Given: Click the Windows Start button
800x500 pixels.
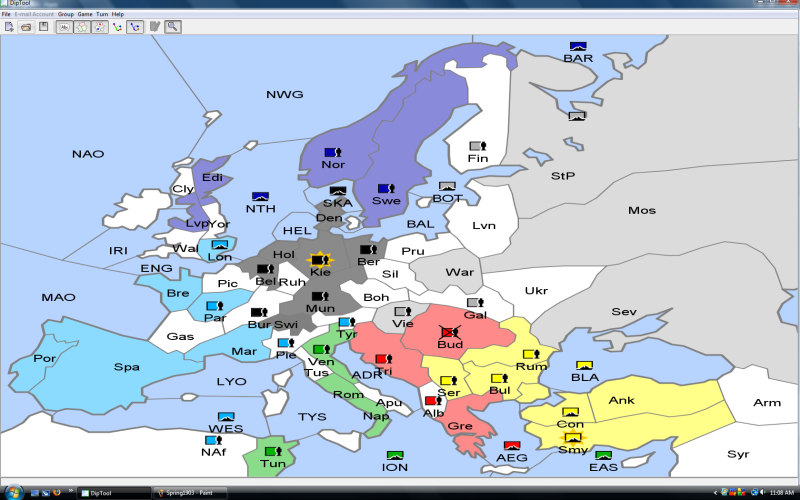Looking at the screenshot, I should coord(10,493).
